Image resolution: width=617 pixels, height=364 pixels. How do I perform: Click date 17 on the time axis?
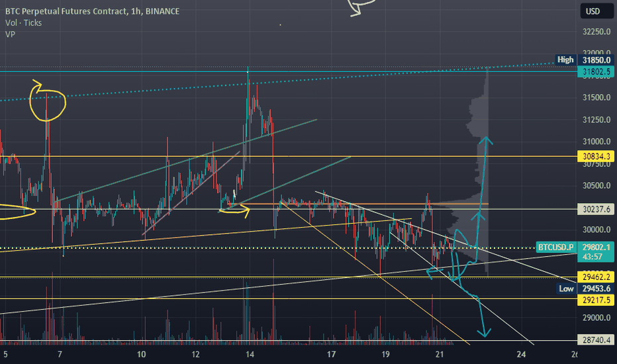(x=331, y=355)
